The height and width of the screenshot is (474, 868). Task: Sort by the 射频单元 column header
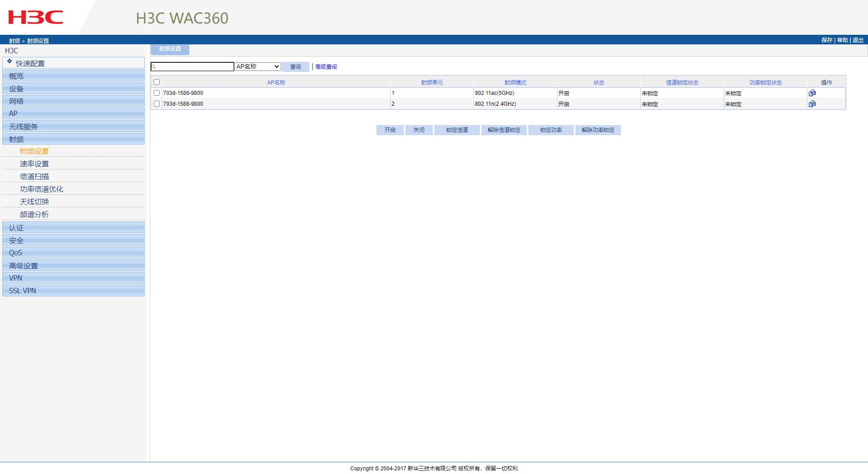pyautogui.click(x=432, y=83)
